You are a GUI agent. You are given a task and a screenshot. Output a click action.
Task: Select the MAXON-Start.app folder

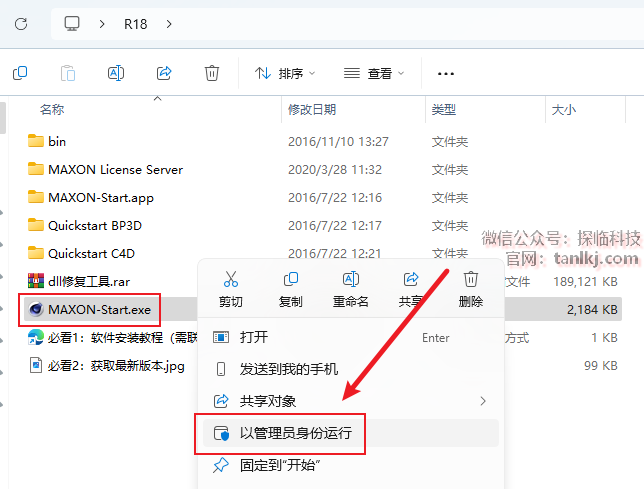[x=101, y=198]
